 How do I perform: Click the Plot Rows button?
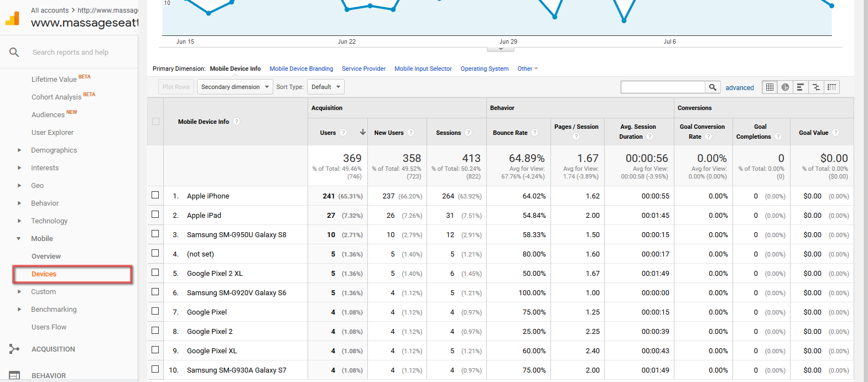click(x=176, y=87)
